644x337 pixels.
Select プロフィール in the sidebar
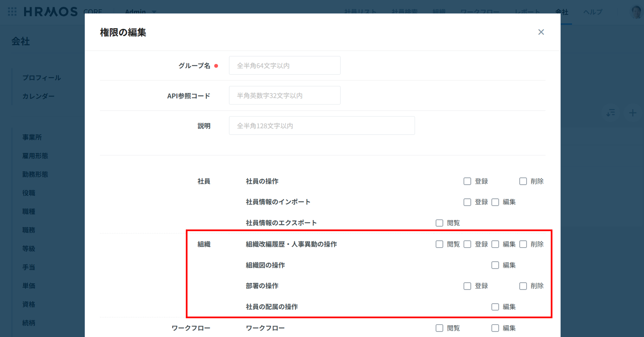(42, 78)
